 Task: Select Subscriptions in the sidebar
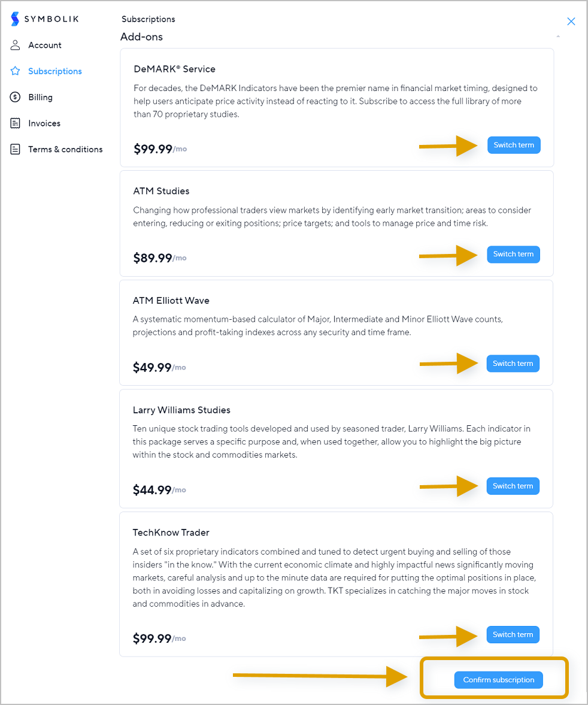55,71
